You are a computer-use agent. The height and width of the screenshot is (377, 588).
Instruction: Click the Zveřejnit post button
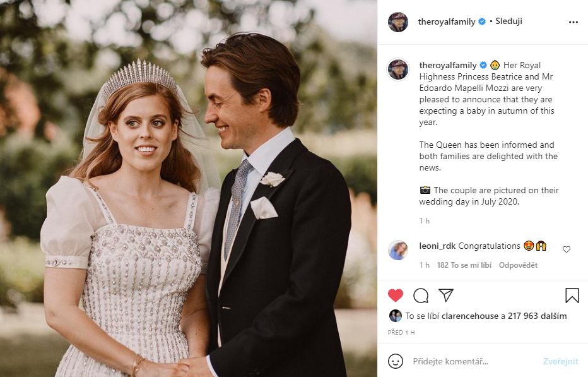coord(560,361)
